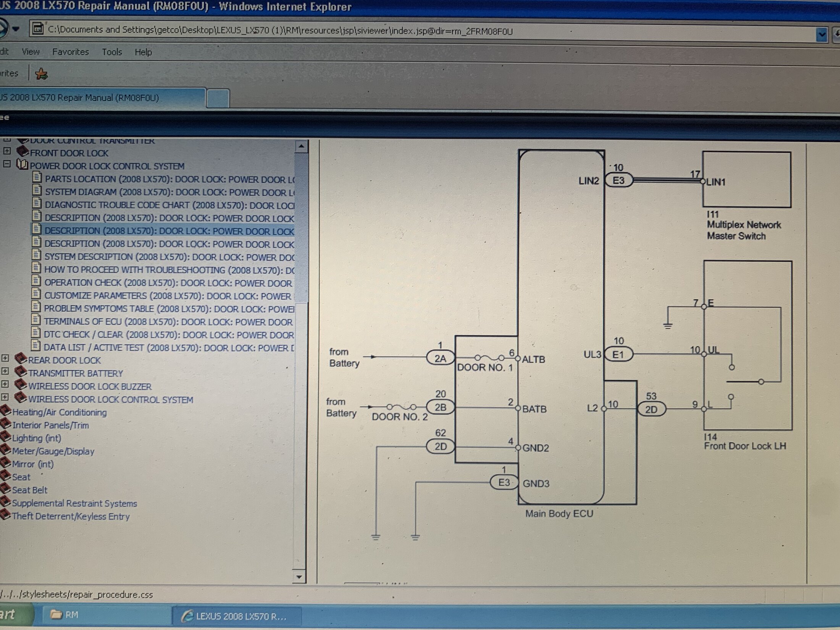The height and width of the screenshot is (630, 840).
Task: Click the tree panel scrollbar thumb
Action: pos(301,228)
